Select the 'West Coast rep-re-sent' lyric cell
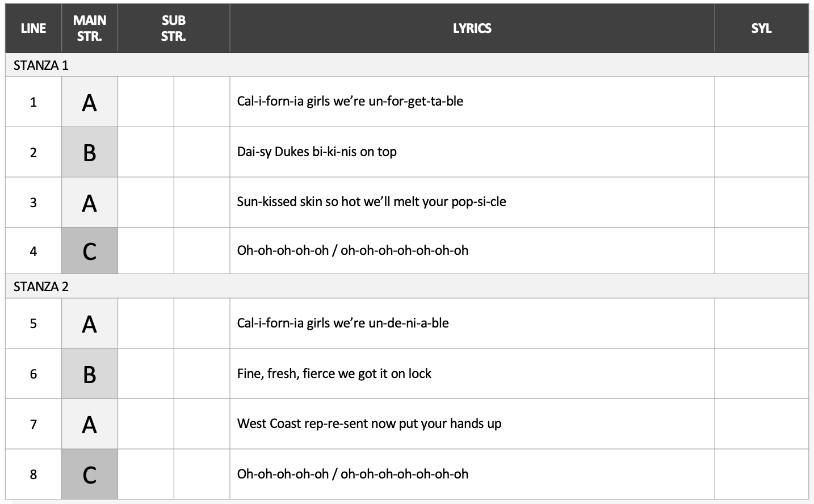Image resolution: width=814 pixels, height=504 pixels. 472,424
